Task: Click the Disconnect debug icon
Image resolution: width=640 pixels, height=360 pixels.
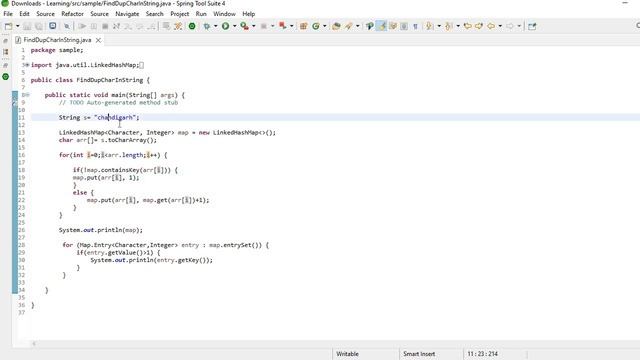Action: coord(116,26)
